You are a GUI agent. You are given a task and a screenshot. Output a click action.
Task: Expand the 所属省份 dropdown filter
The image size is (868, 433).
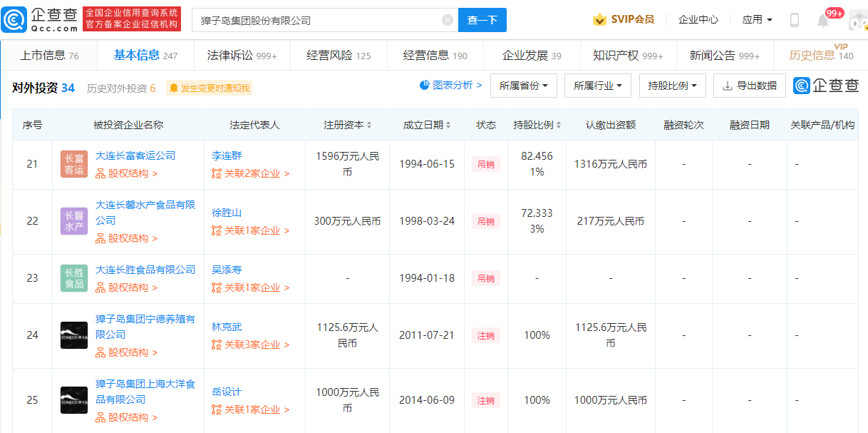(x=524, y=86)
